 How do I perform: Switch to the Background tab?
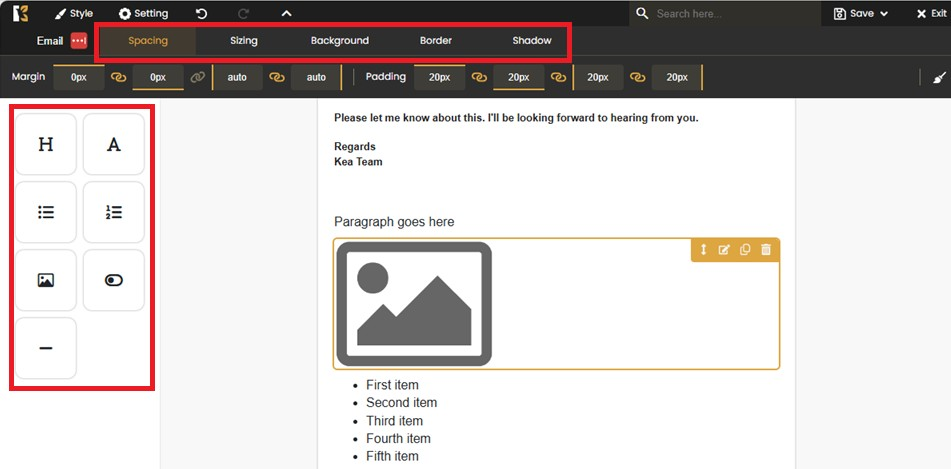click(339, 41)
